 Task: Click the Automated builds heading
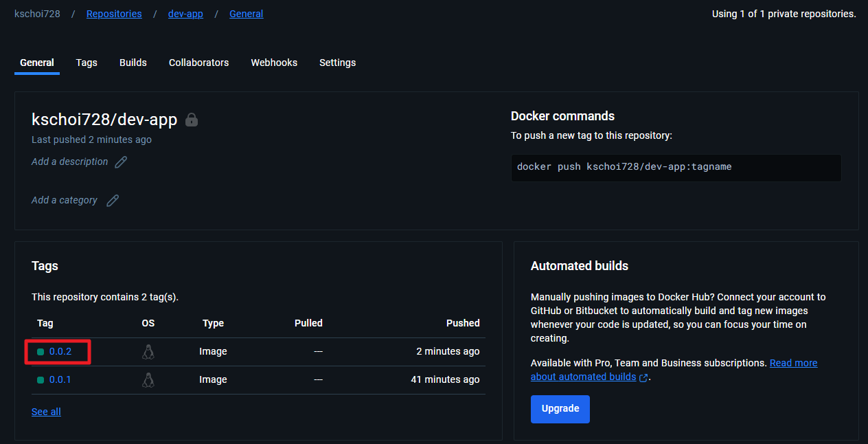(x=580, y=266)
